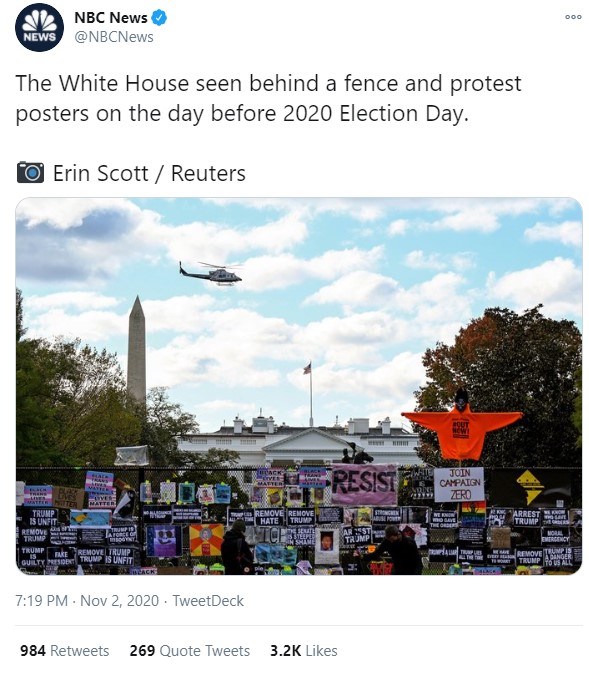This screenshot has width=589, height=674.
Task: Click the NBC News display name
Action: click(x=110, y=18)
